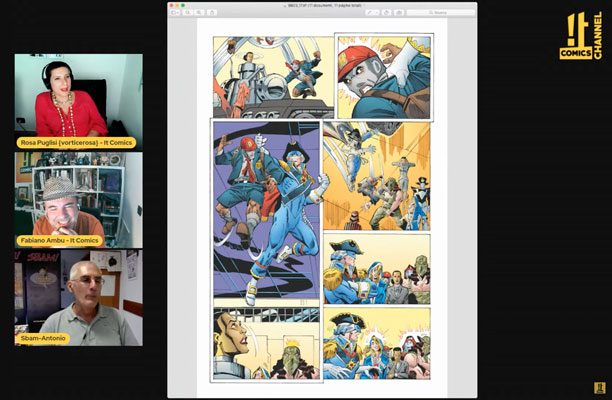Click the panel of captain facing the crowd
This screenshot has width=612, height=400.
377,268
